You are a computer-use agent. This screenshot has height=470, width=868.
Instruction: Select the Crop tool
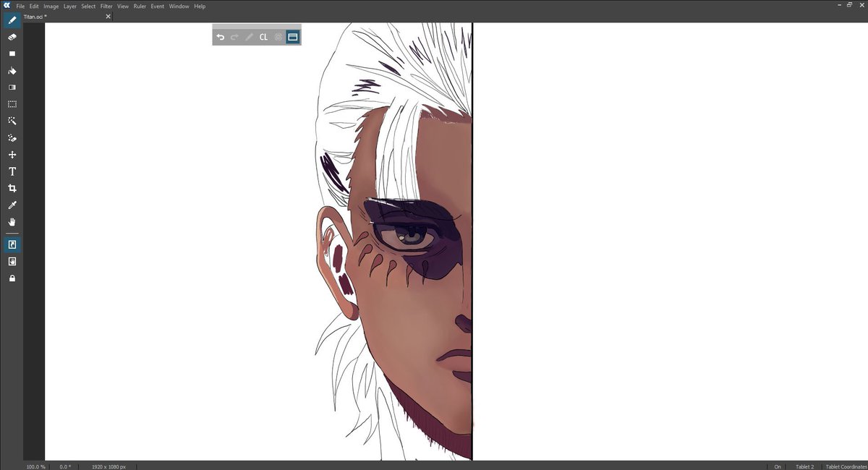pos(12,188)
